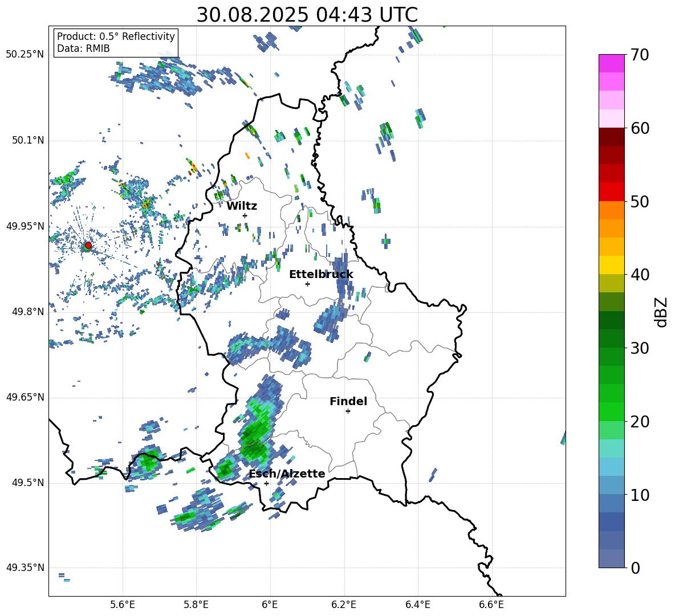Click the Findel city label
Screen dimensions: 675x616
point(348,401)
